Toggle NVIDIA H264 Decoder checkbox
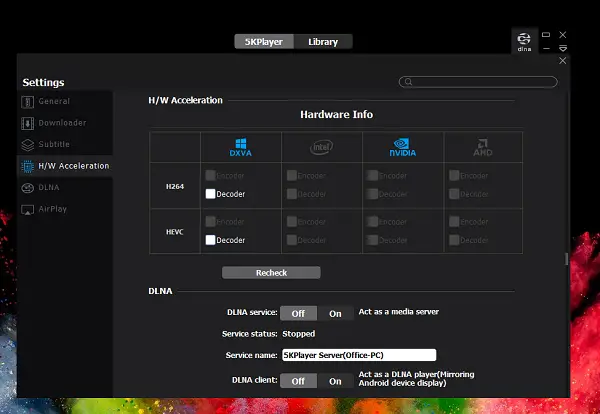Screen dimensions: 600x414 [373, 194]
